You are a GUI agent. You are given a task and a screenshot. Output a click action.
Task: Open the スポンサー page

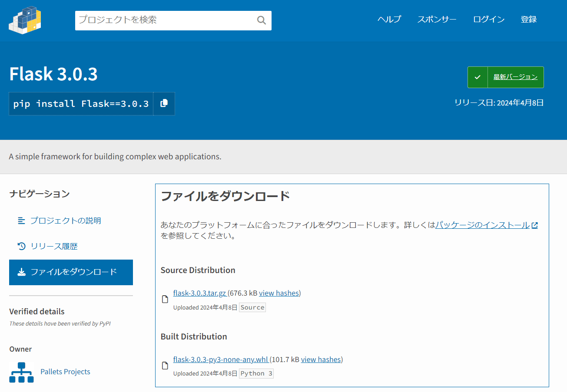(437, 20)
